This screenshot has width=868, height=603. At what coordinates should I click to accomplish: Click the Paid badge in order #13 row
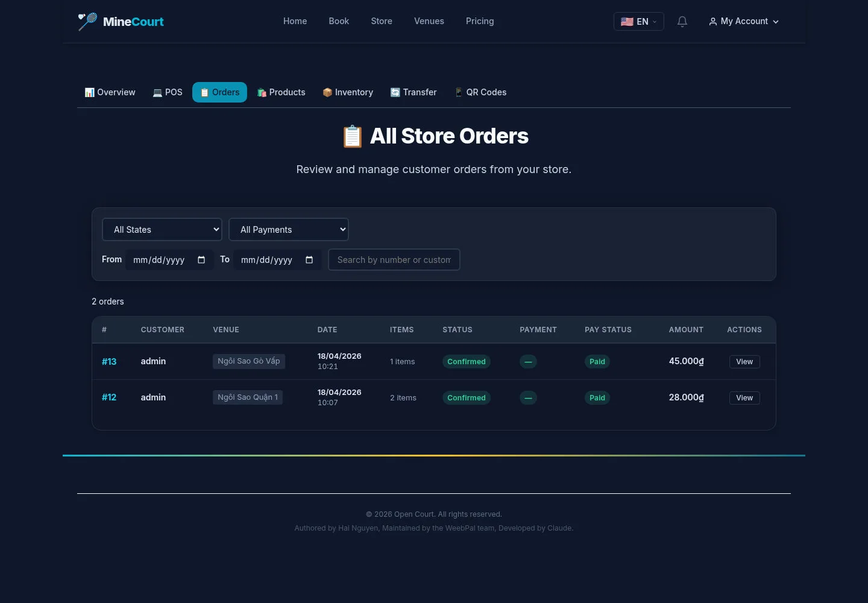(x=597, y=362)
